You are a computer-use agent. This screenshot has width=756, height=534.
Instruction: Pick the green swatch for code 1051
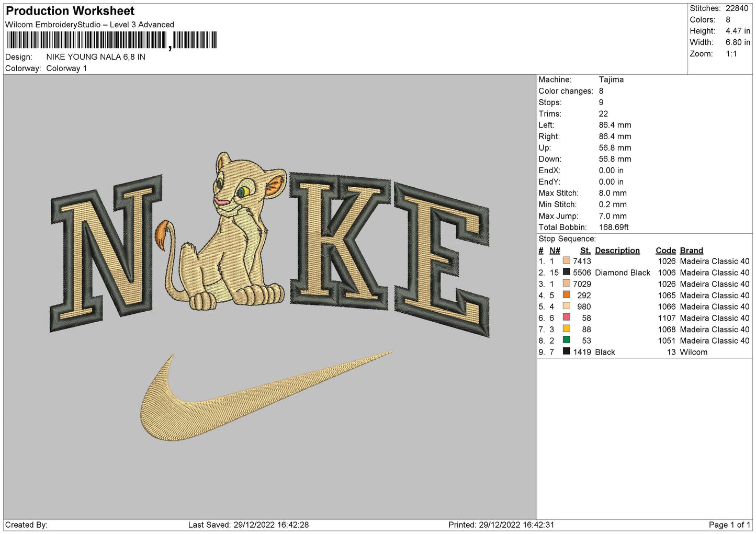click(x=566, y=340)
